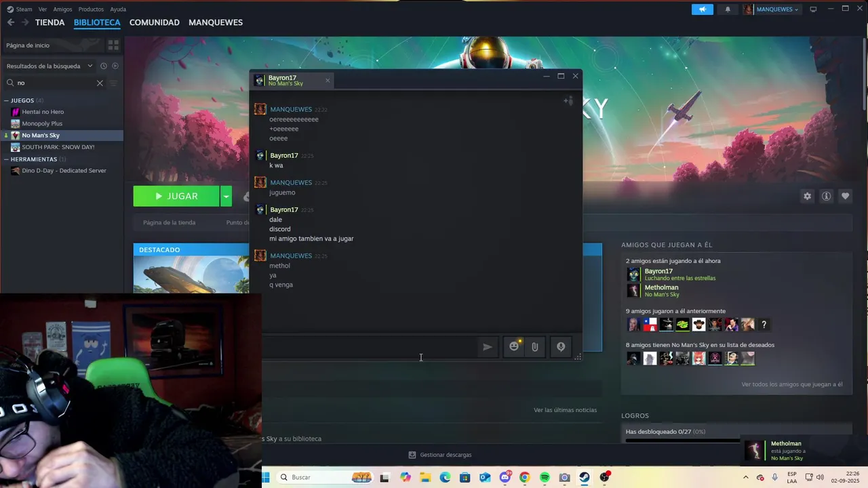Open library advanced filter options icon
This screenshot has height=488, width=868.
(114, 83)
